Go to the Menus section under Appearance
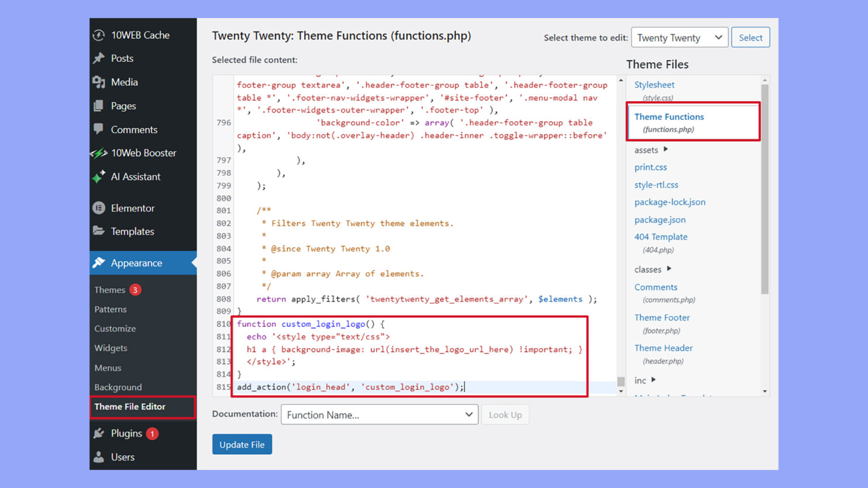 (108, 368)
